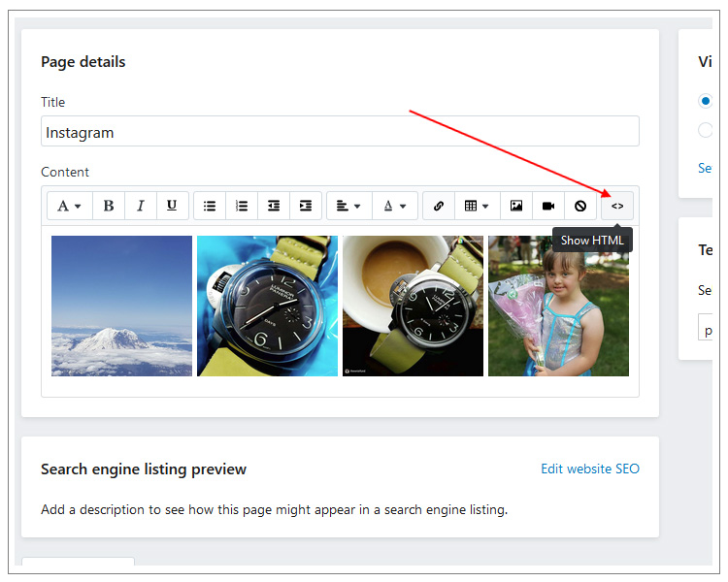This screenshot has width=728, height=582.
Task: Click the insert link icon
Action: [439, 206]
